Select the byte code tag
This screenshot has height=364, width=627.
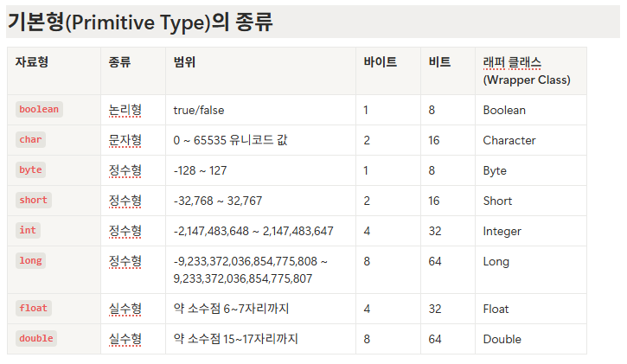[30, 169]
